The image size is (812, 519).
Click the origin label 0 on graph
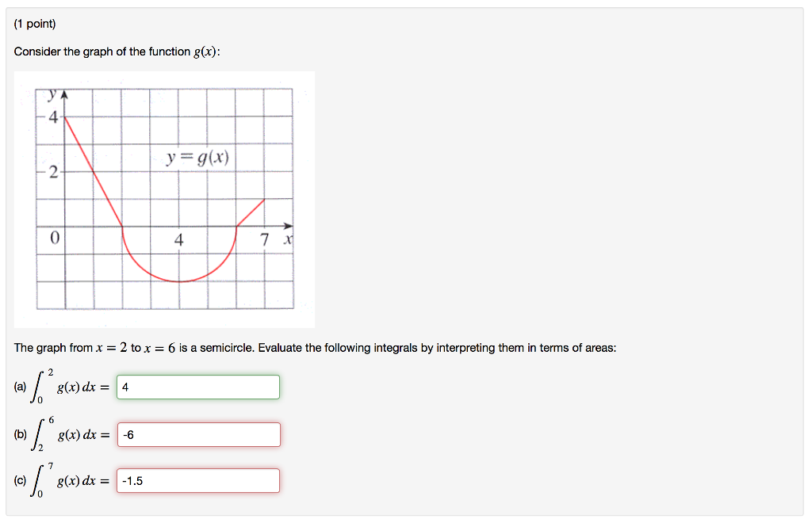[53, 237]
